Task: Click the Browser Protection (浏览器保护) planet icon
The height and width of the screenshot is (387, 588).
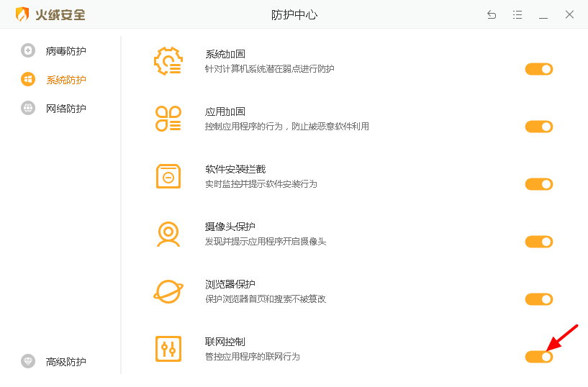Action: [x=168, y=291]
